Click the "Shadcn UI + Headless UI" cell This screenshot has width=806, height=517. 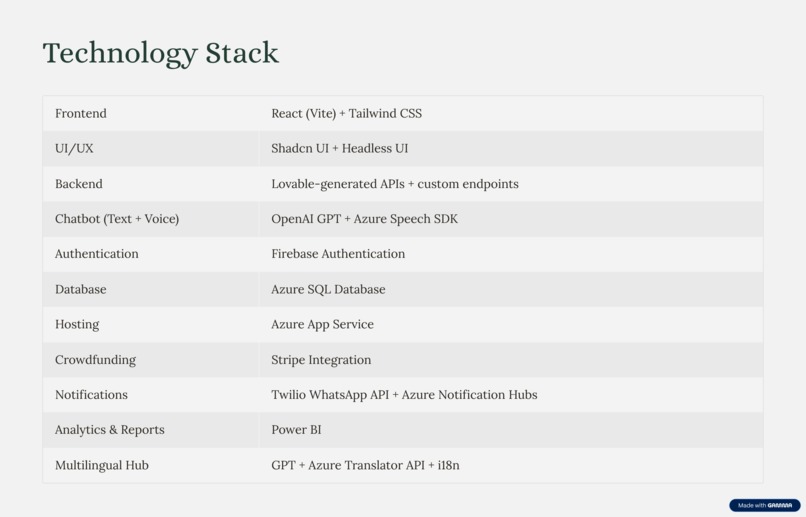[x=339, y=148]
